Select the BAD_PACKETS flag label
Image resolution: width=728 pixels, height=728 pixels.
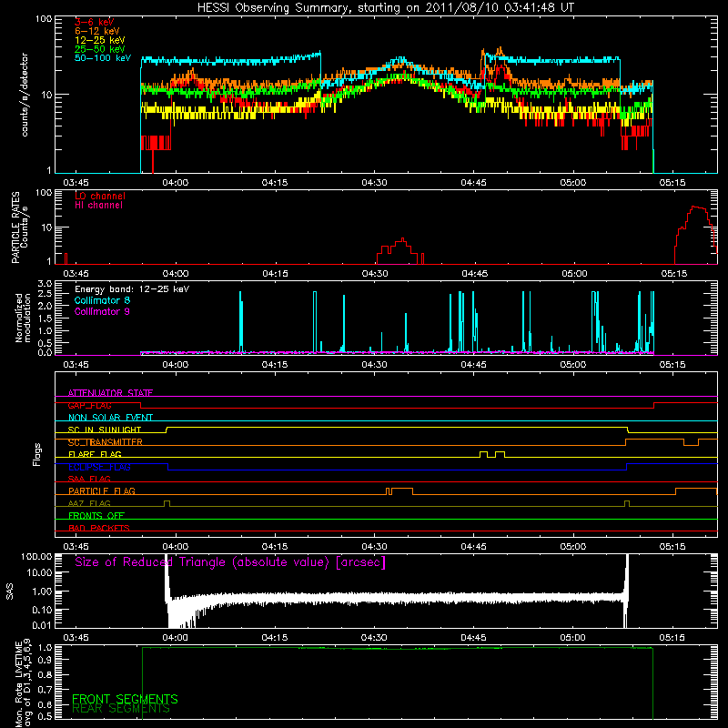99,528
